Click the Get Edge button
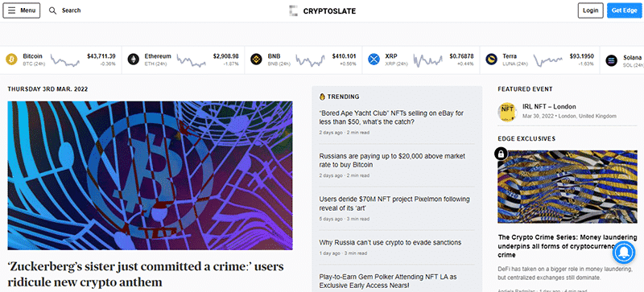The height and width of the screenshot is (292, 644). [625, 10]
